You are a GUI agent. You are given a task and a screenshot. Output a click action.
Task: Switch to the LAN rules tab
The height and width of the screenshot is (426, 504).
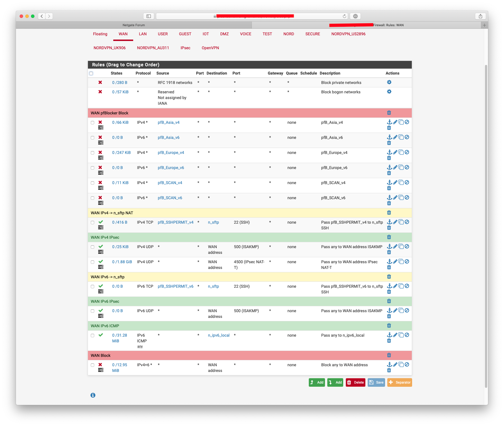[143, 34]
